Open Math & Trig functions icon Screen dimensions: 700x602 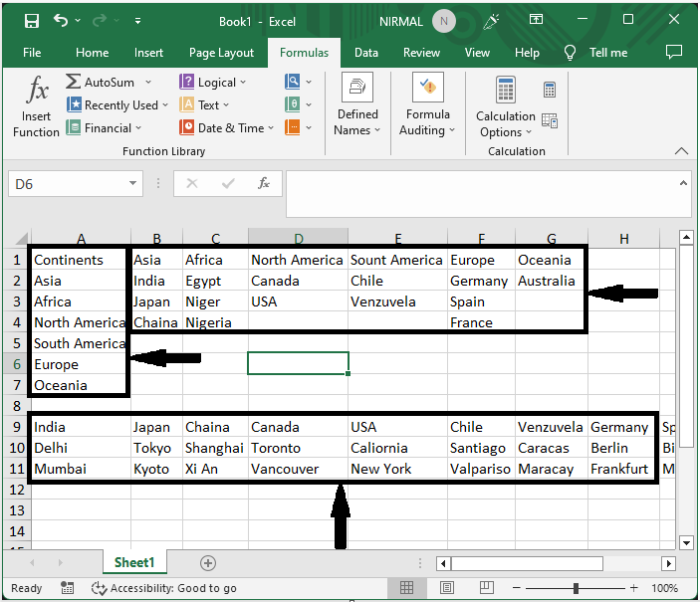point(293,104)
